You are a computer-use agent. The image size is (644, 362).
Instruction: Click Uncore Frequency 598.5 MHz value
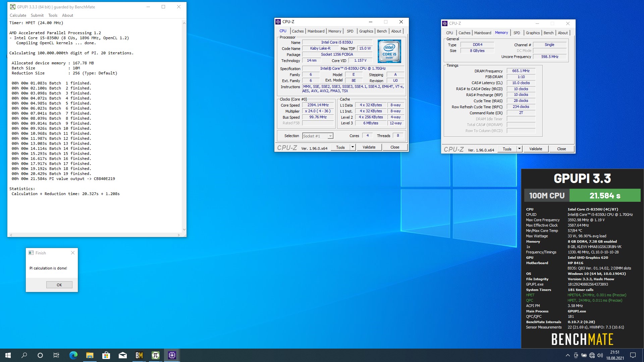pyautogui.click(x=549, y=57)
